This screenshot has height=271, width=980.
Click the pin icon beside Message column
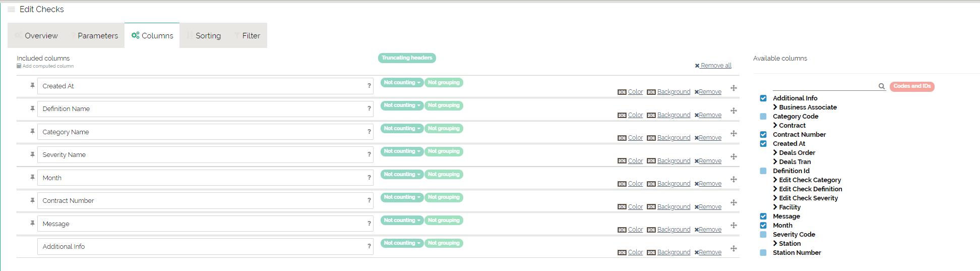tap(32, 223)
